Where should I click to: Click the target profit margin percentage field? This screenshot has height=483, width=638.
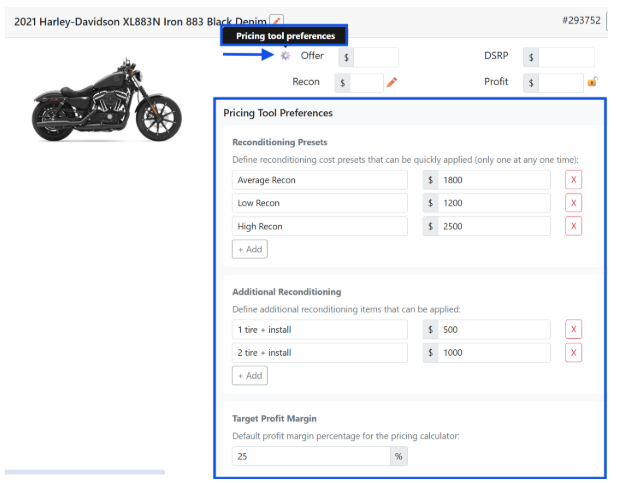coord(310,456)
